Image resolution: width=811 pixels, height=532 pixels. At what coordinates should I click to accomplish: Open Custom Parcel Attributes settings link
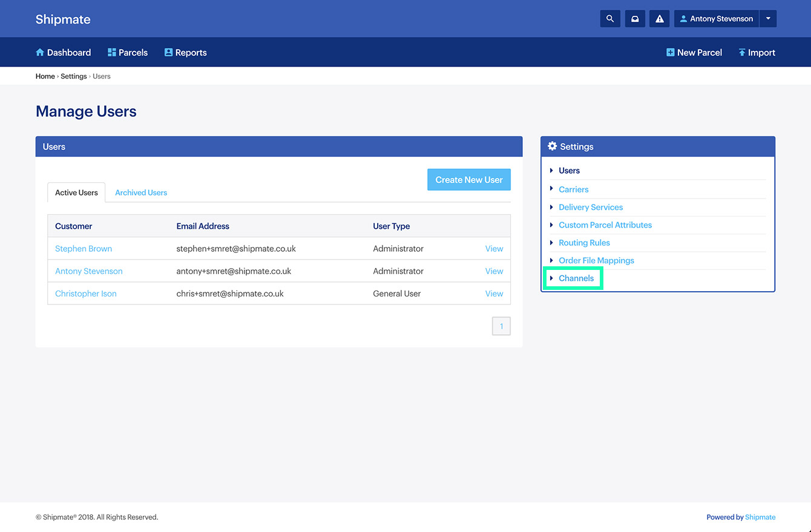coord(605,225)
